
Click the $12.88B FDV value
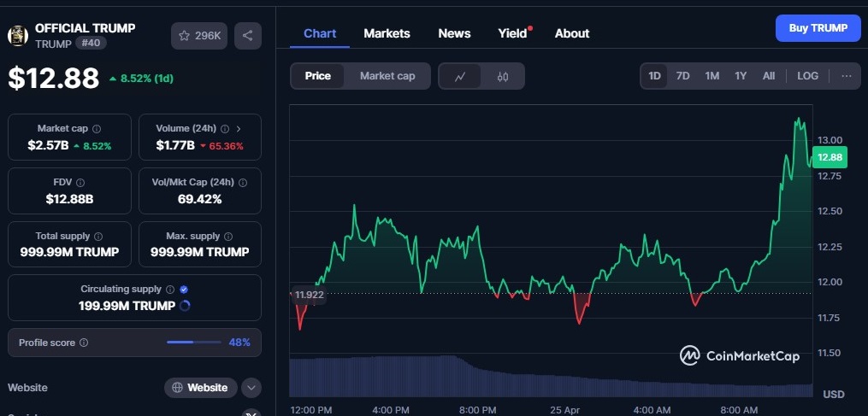coord(69,199)
